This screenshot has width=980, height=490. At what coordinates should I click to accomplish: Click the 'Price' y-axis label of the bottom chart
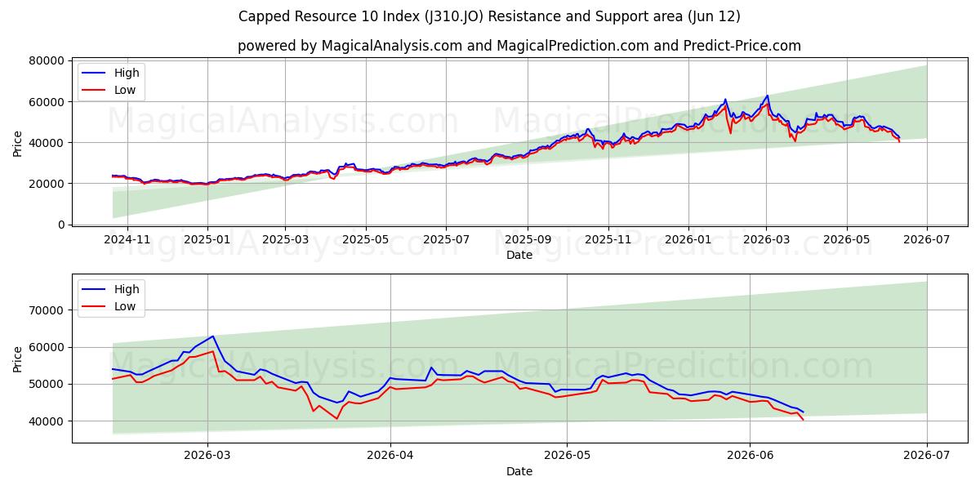point(18,359)
